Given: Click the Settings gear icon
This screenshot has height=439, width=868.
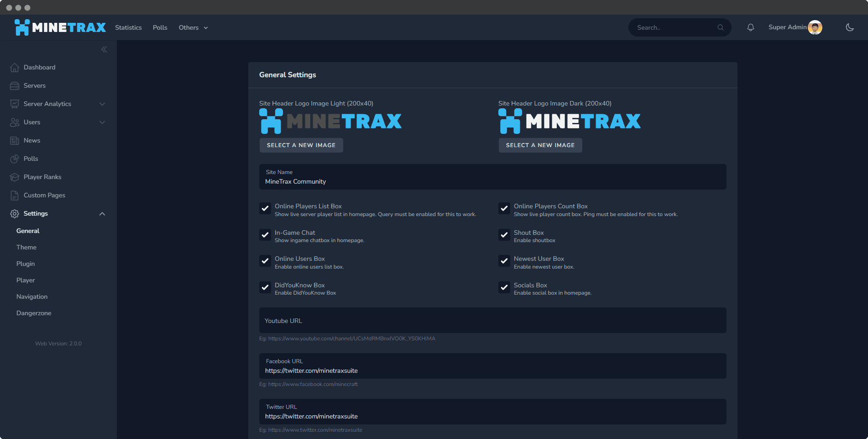Looking at the screenshot, I should 15,213.
